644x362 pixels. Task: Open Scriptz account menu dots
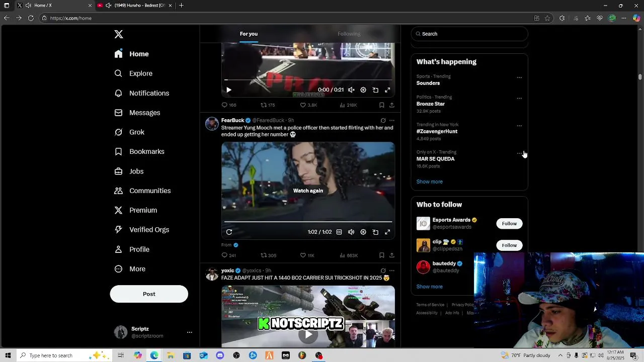[x=190, y=332]
